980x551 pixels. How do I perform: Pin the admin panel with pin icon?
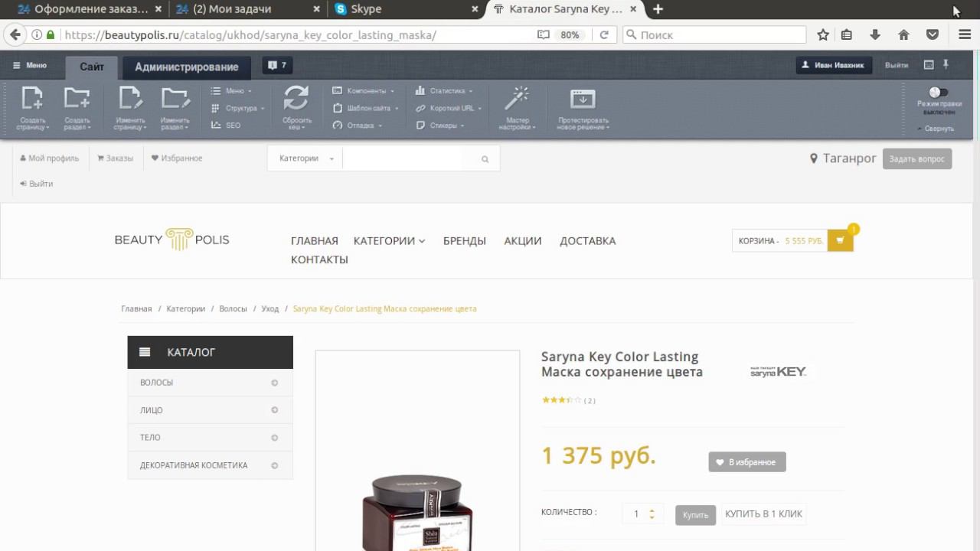coord(946,65)
